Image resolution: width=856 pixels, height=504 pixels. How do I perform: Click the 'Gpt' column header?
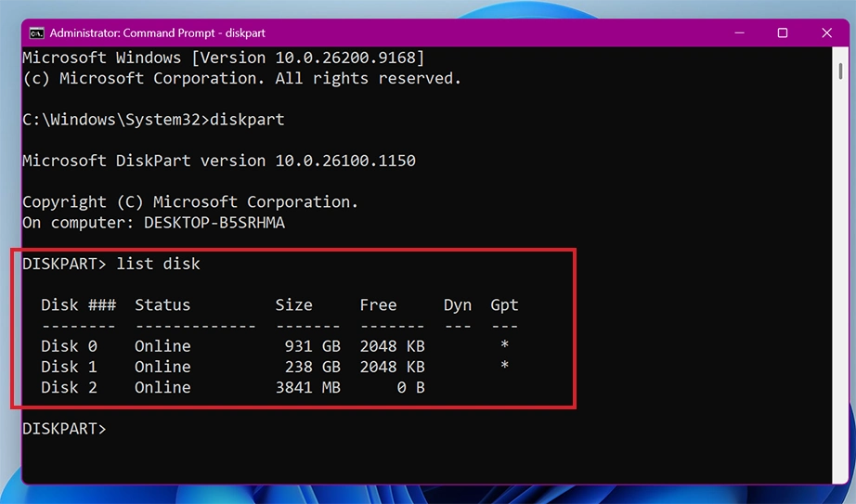[x=504, y=305]
